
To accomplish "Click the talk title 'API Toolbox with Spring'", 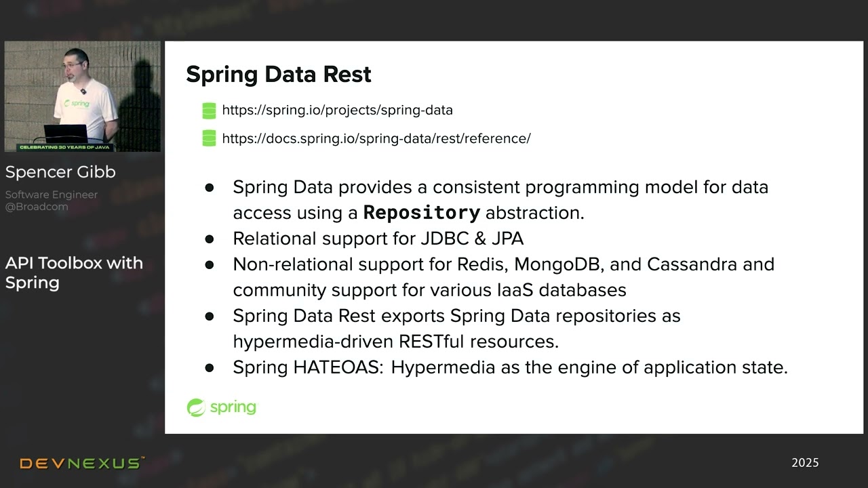I will coord(74,272).
